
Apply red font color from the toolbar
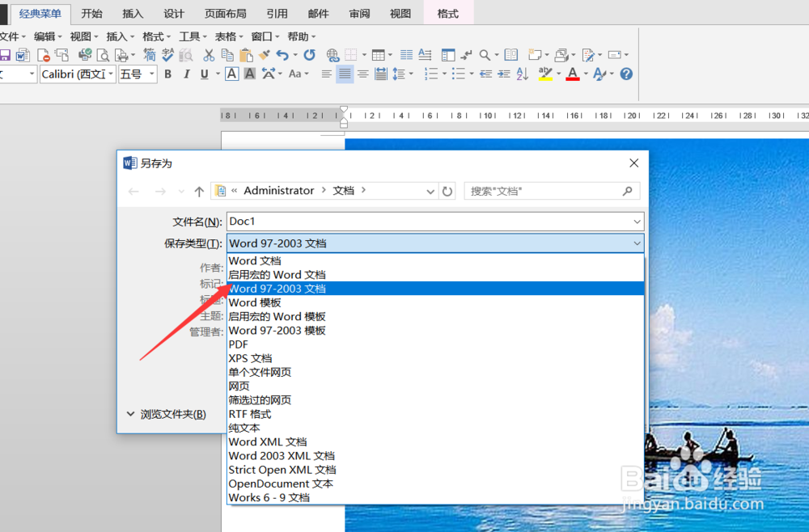point(573,74)
